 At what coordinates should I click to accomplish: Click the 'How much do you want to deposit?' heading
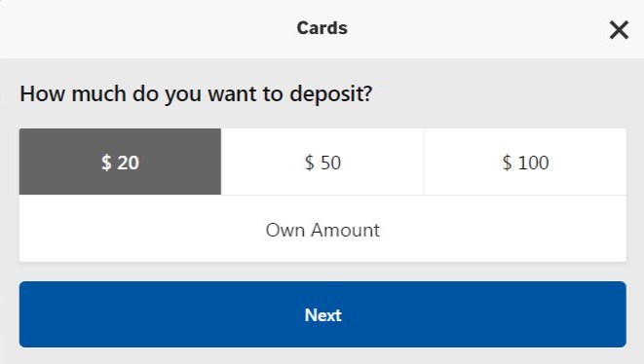pos(197,94)
